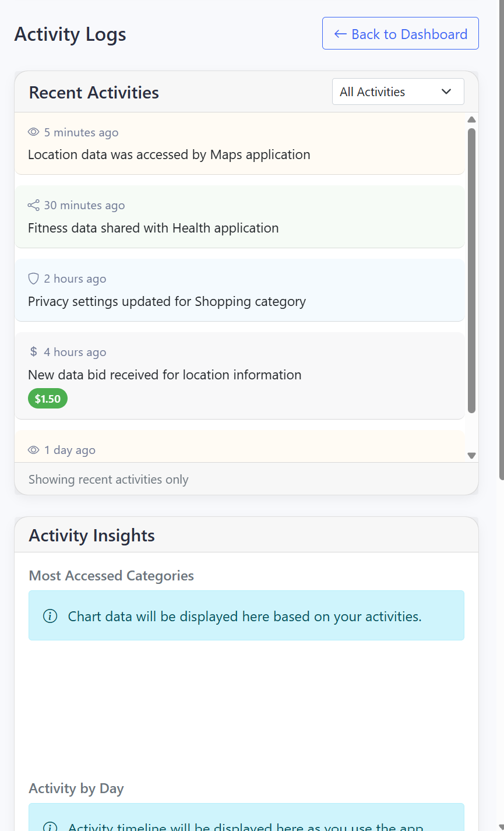This screenshot has width=504, height=831.
Task: Click the eye icon on the 1 day ago activity
Action: [33, 449]
